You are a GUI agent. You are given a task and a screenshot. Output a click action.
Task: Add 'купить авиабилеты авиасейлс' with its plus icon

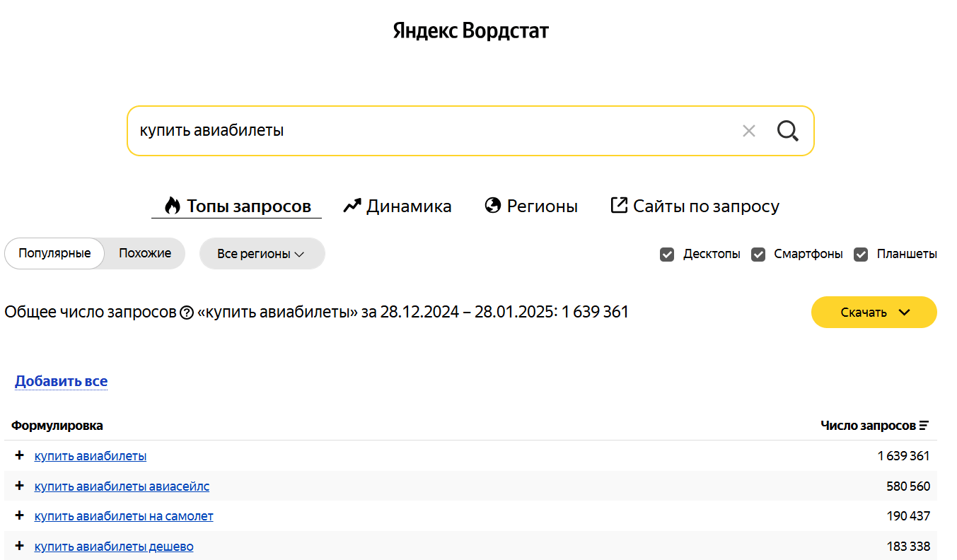coord(19,486)
